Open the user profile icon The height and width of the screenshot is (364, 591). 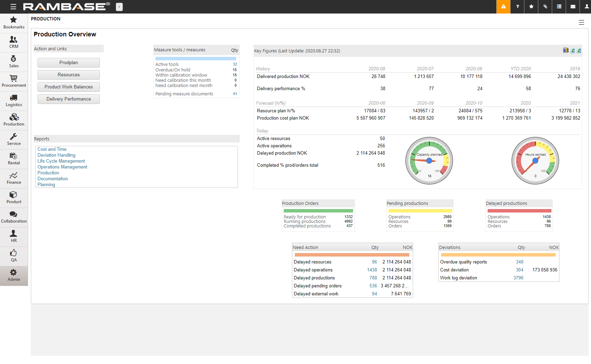pyautogui.click(x=586, y=7)
